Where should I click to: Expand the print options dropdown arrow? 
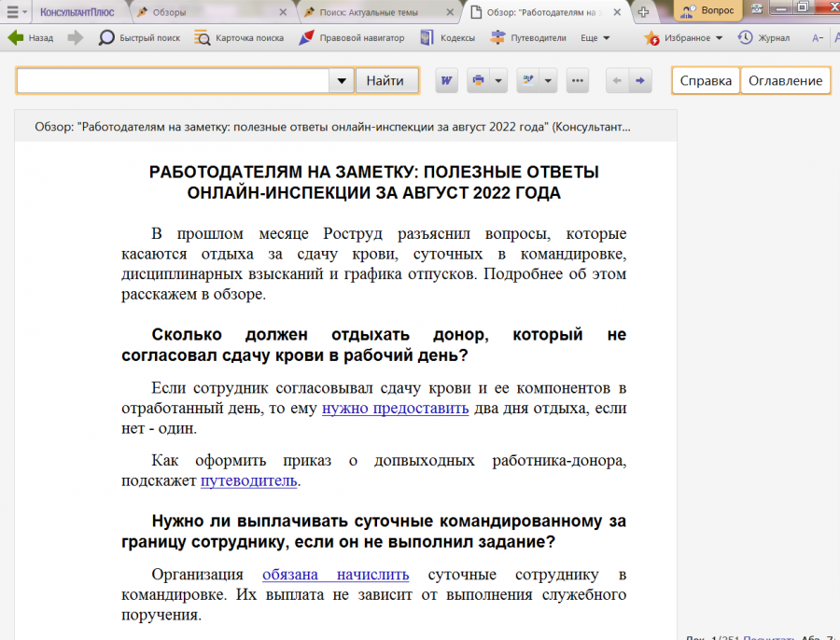coord(499,81)
